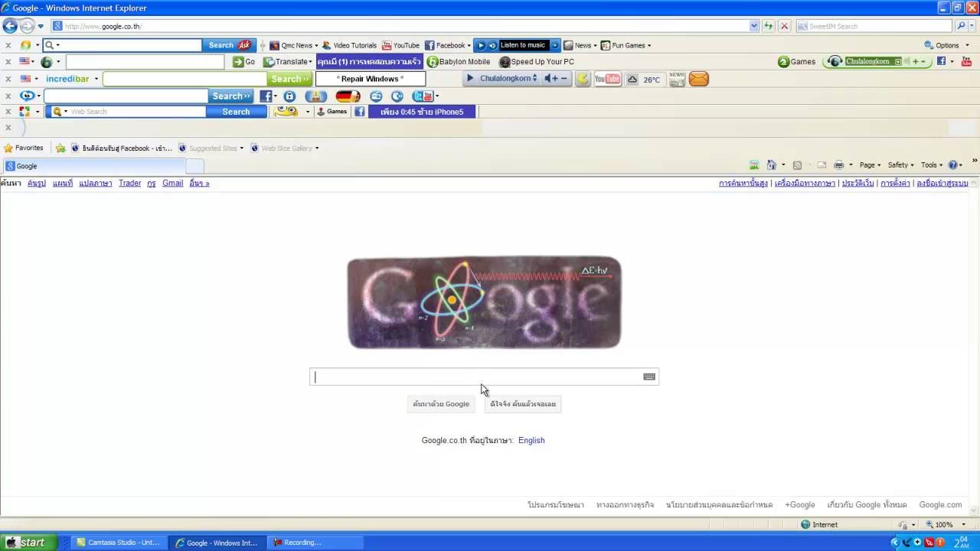The image size is (980, 551).
Task: Click the Go button in Babylon toolbar
Action: pyautogui.click(x=244, y=62)
